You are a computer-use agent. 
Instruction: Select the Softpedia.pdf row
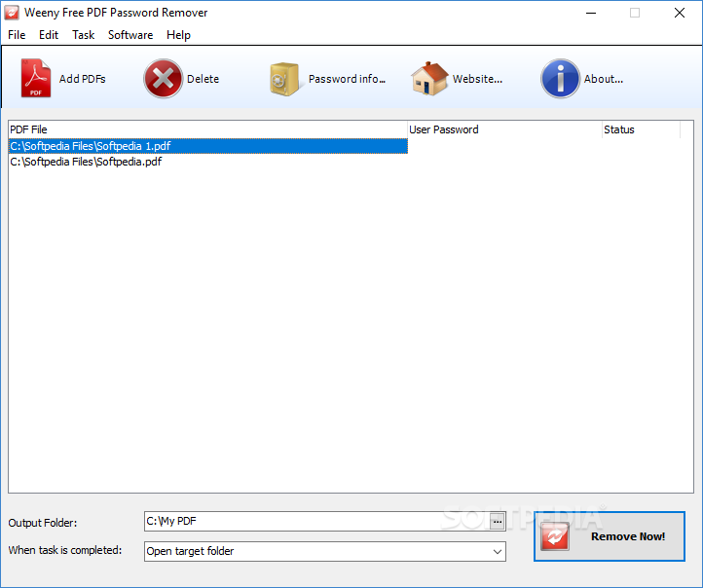[208, 162]
